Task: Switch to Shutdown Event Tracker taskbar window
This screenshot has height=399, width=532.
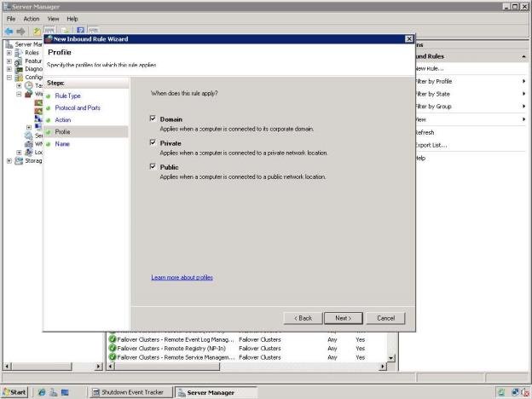Action: (131, 392)
